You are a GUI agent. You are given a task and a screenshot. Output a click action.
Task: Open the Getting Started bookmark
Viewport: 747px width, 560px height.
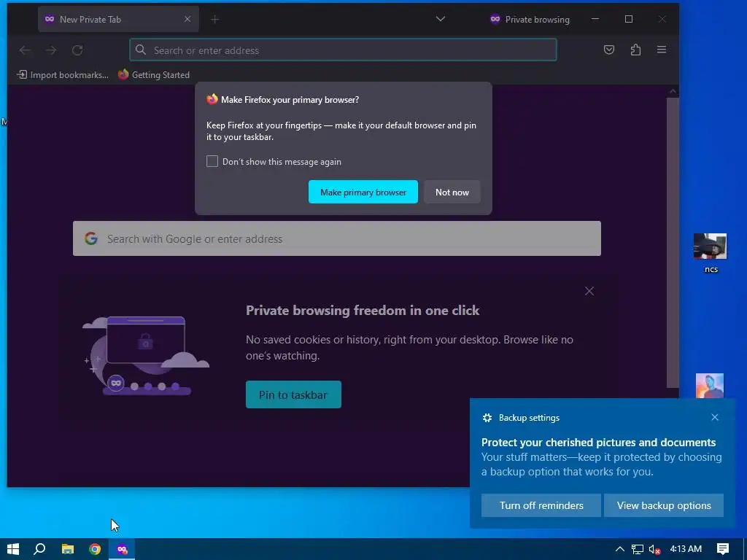point(154,75)
